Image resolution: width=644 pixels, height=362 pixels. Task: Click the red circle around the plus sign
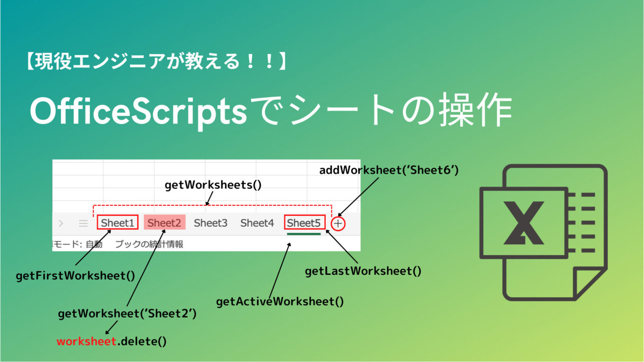[338, 223]
